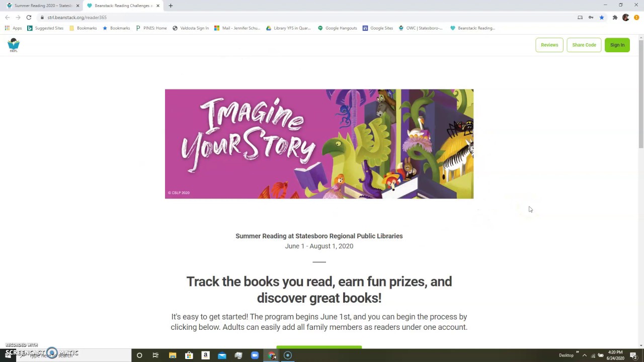Open the starred Bookmarks item
The height and width of the screenshot is (362, 644).
(116, 28)
